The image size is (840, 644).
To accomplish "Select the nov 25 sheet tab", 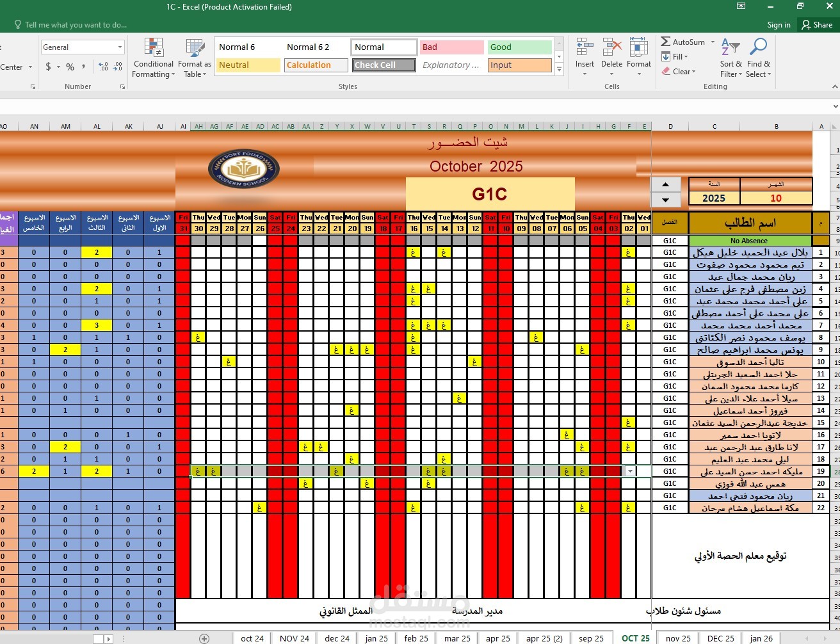I will coord(678,638).
